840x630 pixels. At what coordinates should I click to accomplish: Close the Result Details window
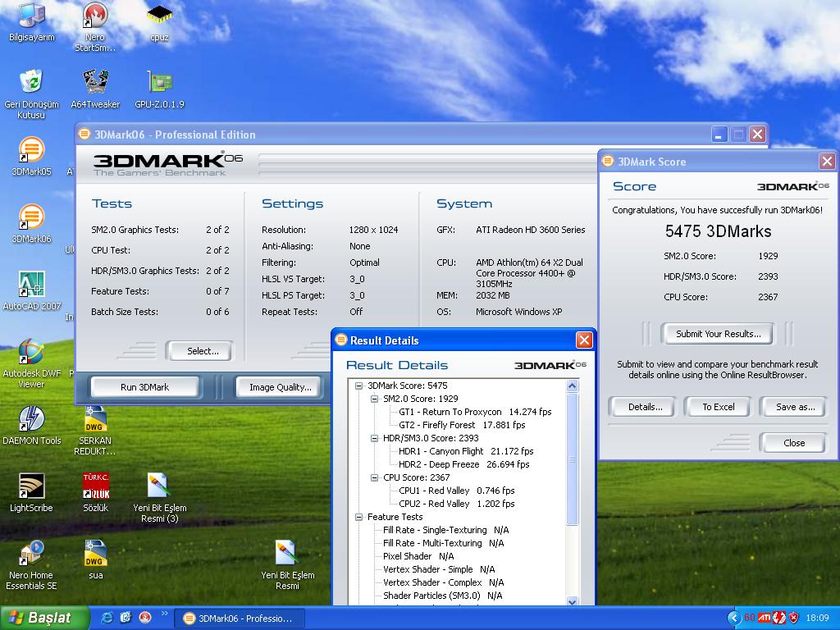coord(584,340)
